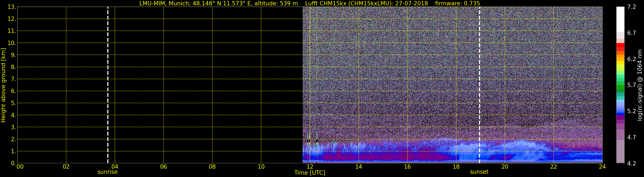Screen dimensions: 644x177
Task: Click the height tick label 8
Action: pos(13,67)
